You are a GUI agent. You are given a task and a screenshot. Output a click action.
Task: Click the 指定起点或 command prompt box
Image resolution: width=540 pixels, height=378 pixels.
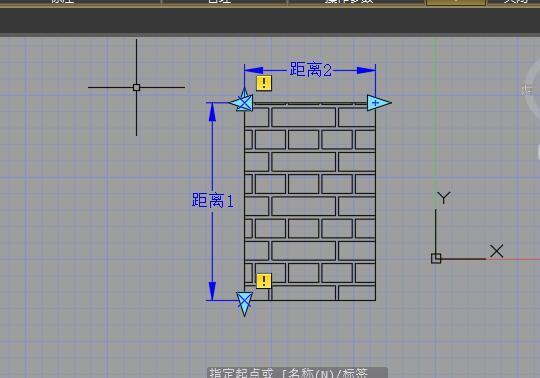pos(298,373)
